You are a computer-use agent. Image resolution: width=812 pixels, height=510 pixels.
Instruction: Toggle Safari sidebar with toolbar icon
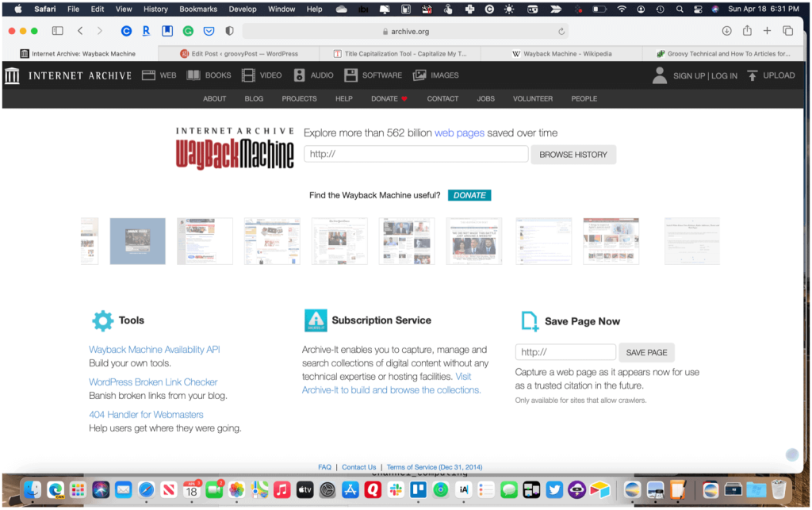point(57,31)
